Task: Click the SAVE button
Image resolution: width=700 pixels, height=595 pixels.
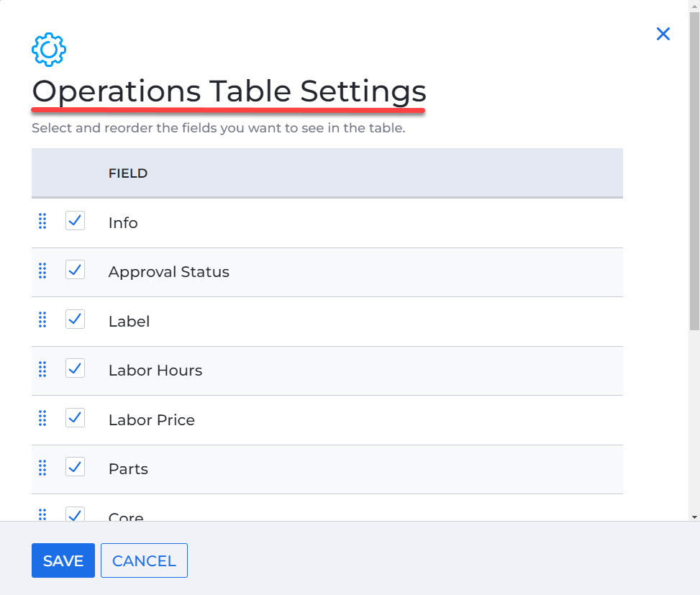Action: click(x=63, y=560)
